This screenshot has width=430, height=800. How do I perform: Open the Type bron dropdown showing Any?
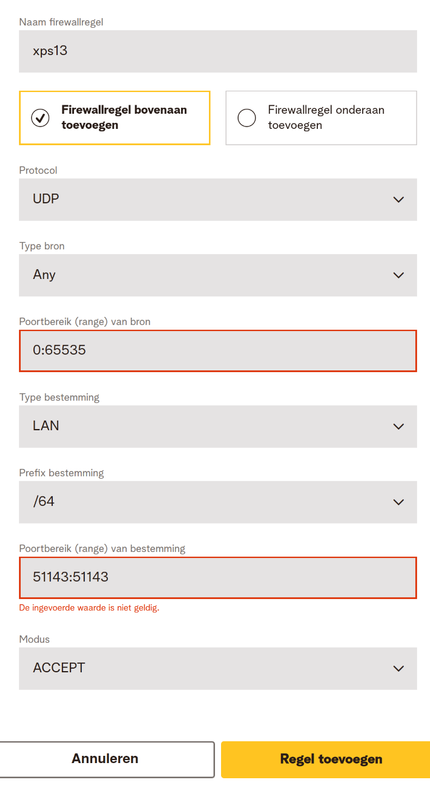[218, 275]
